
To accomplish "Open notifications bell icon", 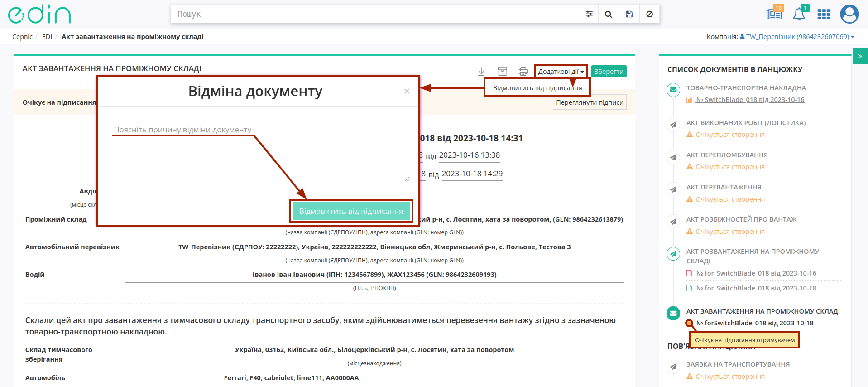I will click(799, 14).
